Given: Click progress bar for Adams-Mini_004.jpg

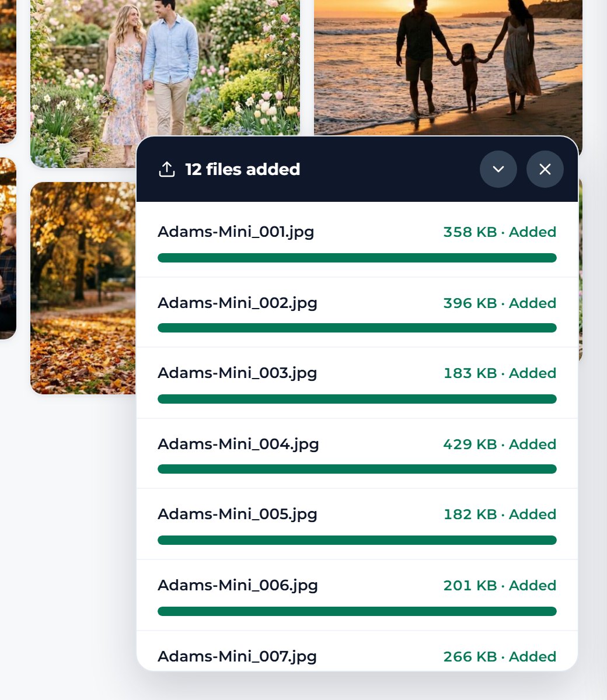Looking at the screenshot, I should pyautogui.click(x=357, y=469).
